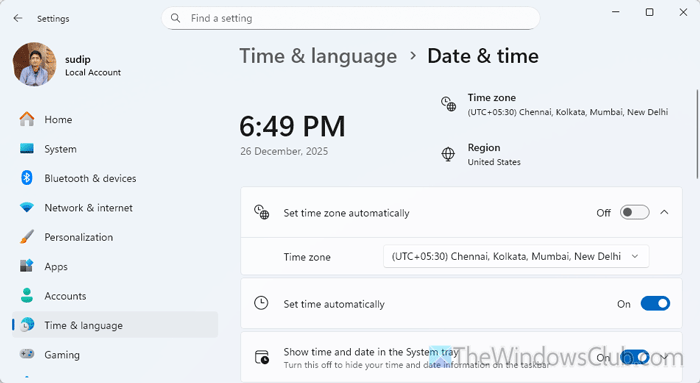
Task: Open Home in the sidebar
Action: click(115, 120)
